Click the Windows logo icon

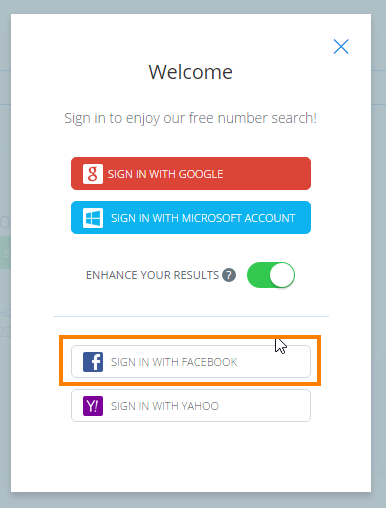click(93, 218)
